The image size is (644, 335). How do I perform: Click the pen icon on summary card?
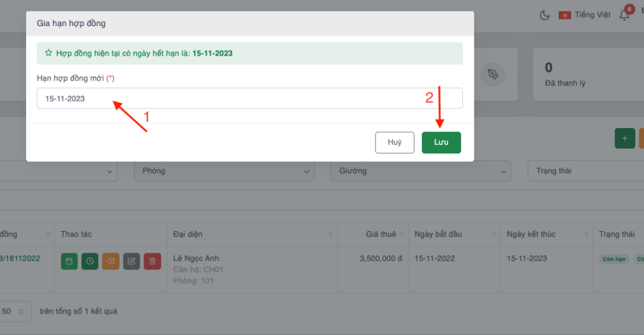[x=494, y=74]
